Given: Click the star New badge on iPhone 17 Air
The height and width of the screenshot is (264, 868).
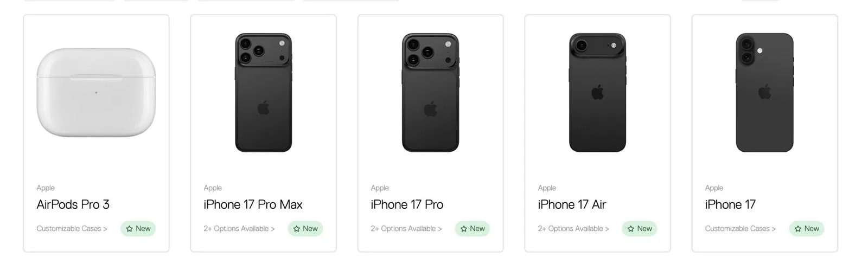Looking at the screenshot, I should coord(640,229).
